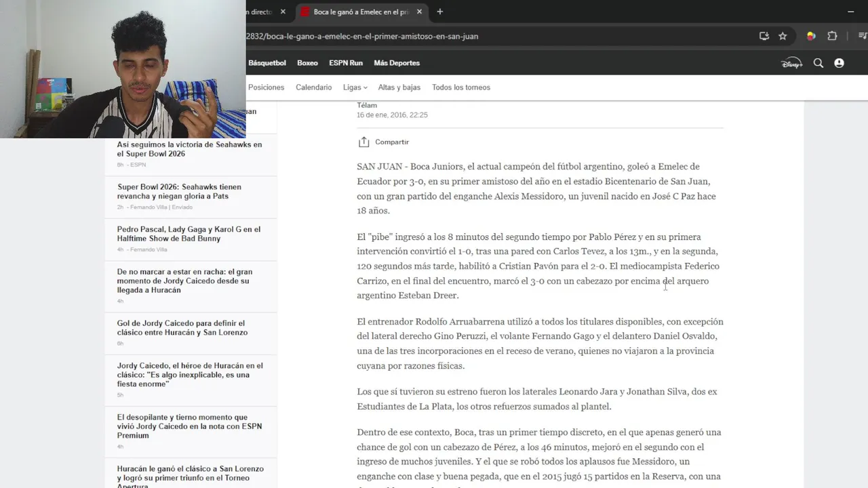Viewport: 868px width, 488px height.
Task: Open the Disney+ logo link
Action: coord(791,63)
